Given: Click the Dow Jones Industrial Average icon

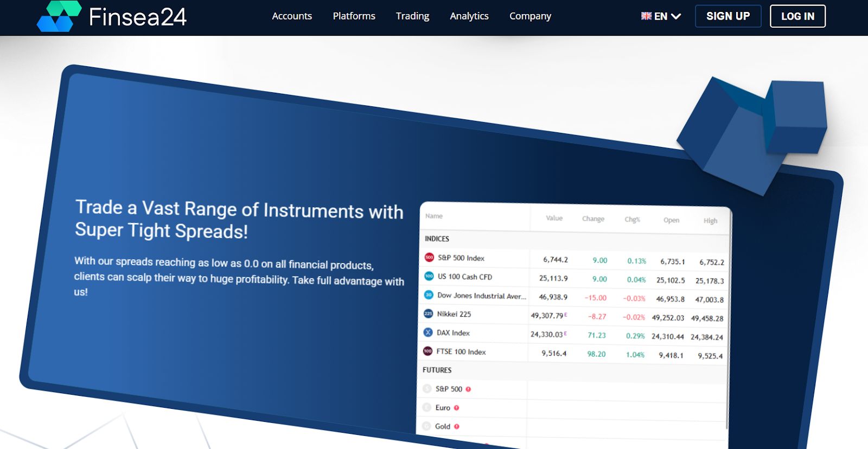Looking at the screenshot, I should 429,295.
